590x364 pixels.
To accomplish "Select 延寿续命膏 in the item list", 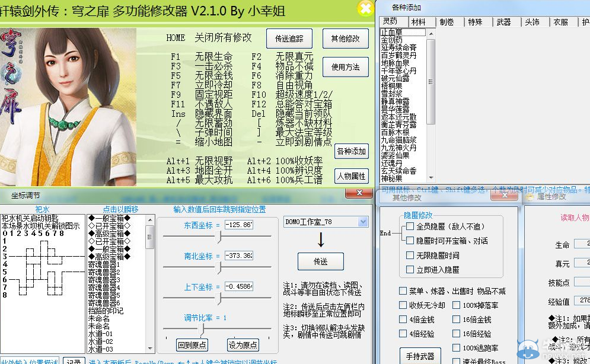I will 399,48.
